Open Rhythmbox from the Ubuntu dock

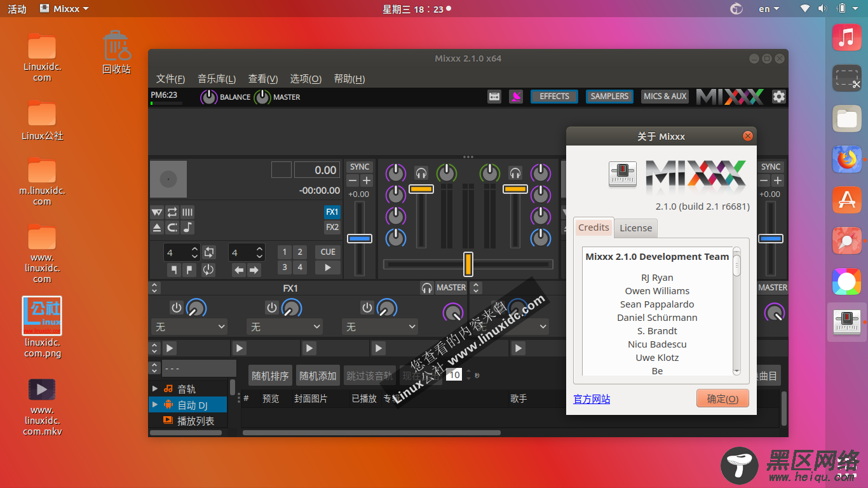[x=846, y=37]
